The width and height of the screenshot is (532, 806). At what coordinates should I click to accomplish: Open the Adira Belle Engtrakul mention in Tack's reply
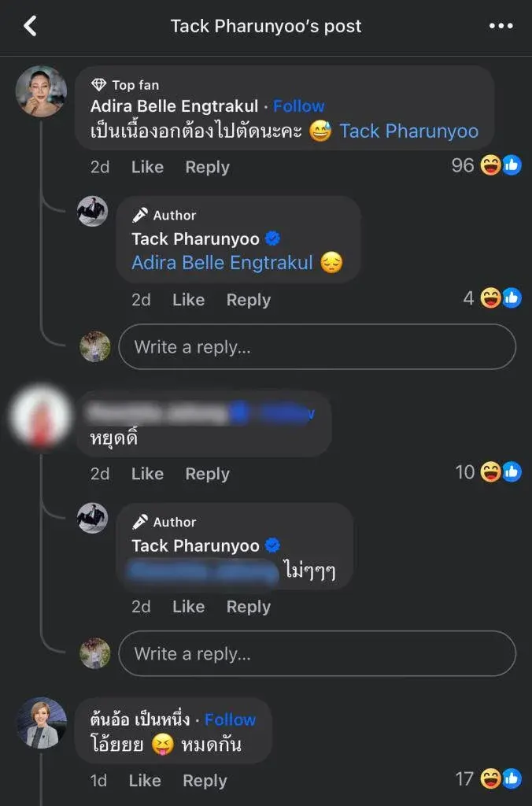click(x=222, y=263)
